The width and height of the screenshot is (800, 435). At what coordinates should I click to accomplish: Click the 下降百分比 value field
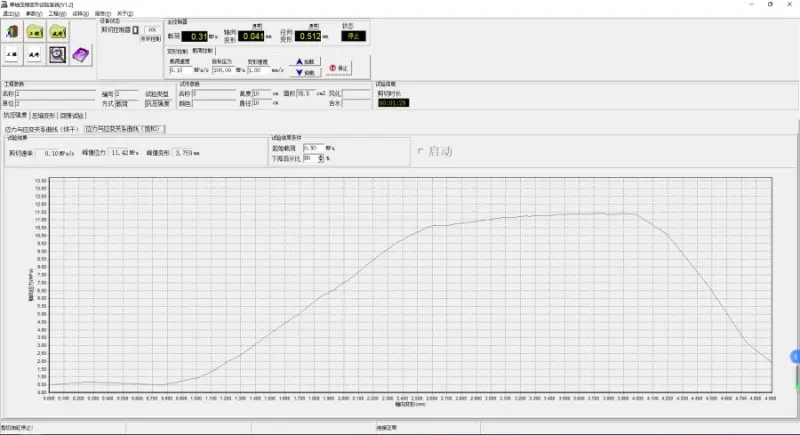(310, 159)
